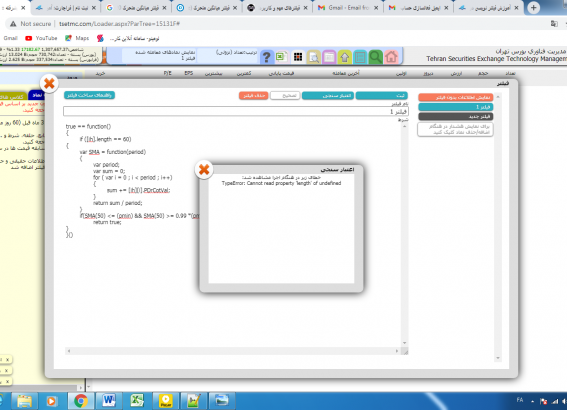This screenshot has height=410, width=567.
Task: Open the black grid view icon
Action: click(x=298, y=57)
